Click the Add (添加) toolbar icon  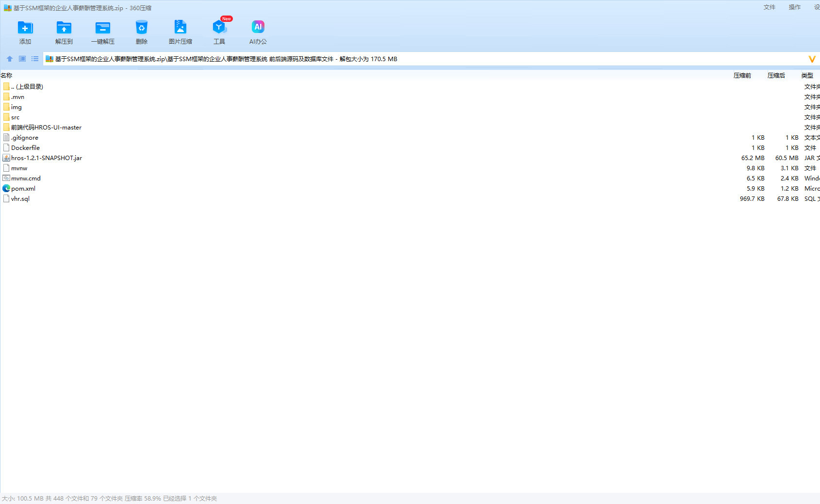pyautogui.click(x=25, y=28)
